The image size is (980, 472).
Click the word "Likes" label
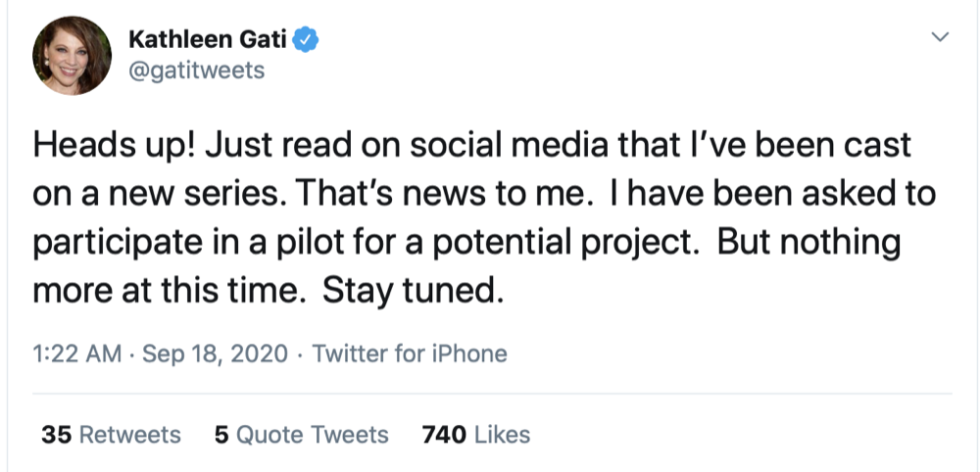502,434
